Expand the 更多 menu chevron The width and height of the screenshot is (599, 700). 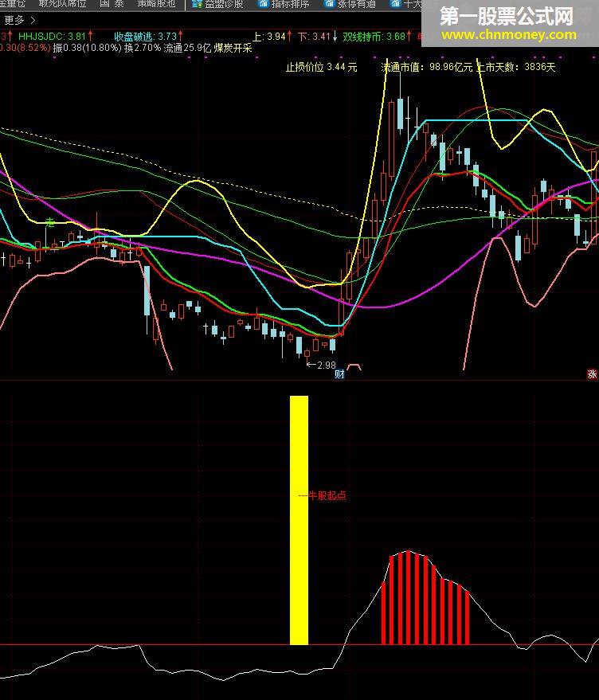(33, 20)
